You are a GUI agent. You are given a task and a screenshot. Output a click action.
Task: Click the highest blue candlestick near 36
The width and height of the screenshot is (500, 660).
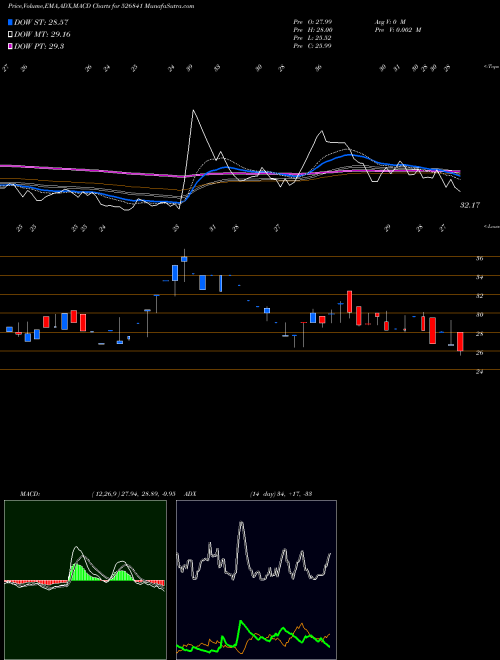click(184, 259)
